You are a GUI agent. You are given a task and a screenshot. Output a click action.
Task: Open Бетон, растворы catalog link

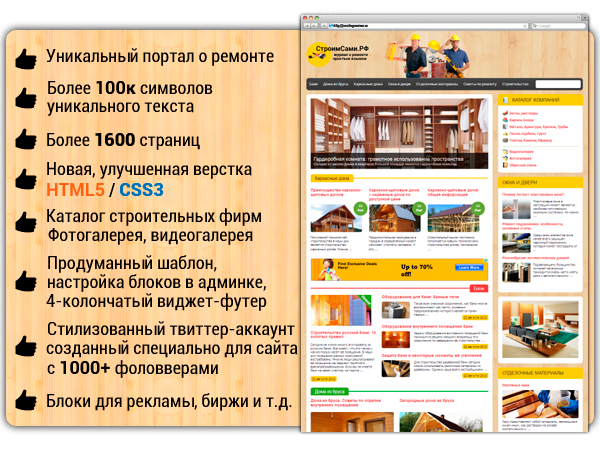pos(523,113)
